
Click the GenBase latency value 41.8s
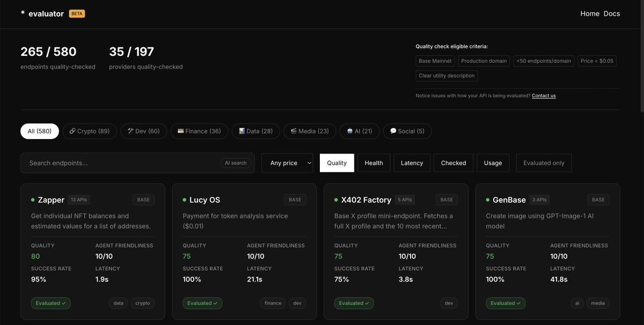[x=559, y=279]
